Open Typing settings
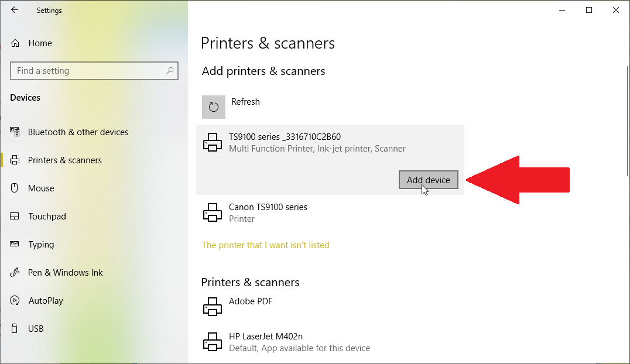 click(x=41, y=245)
